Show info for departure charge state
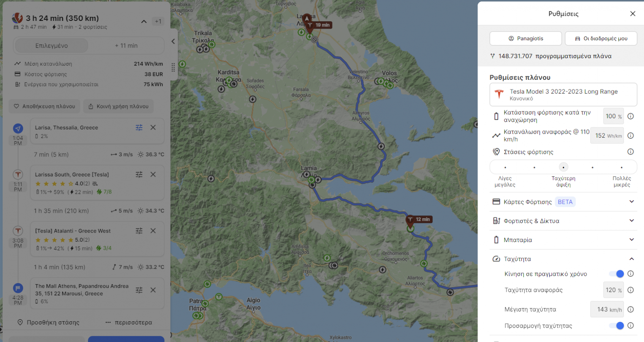This screenshot has height=342, width=644. (630, 116)
